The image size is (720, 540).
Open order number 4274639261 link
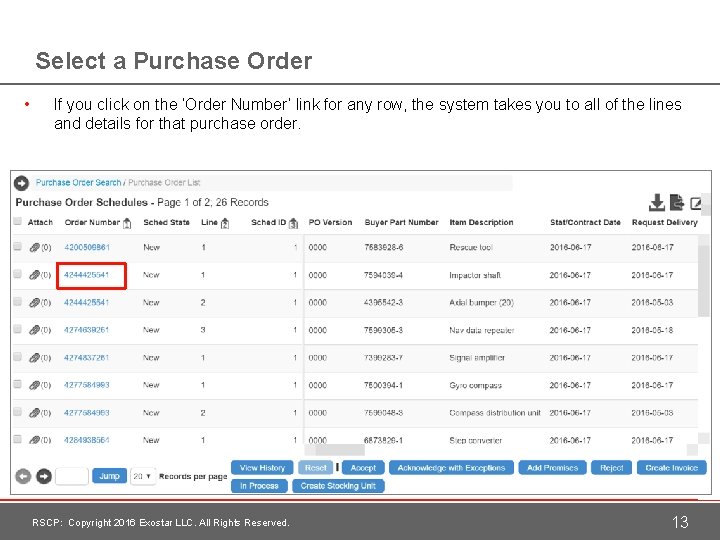pyautogui.click(x=86, y=330)
